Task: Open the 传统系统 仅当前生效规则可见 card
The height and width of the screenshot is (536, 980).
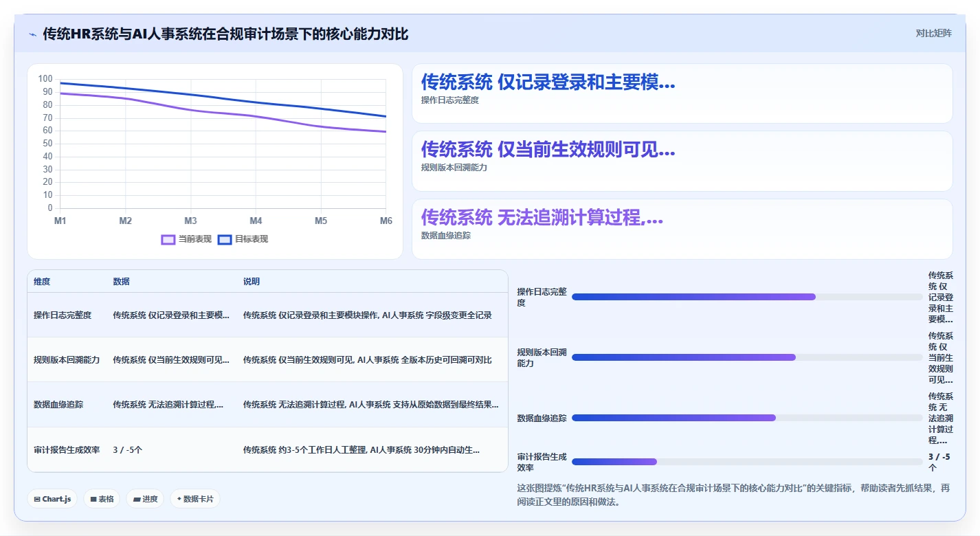Action: click(682, 161)
